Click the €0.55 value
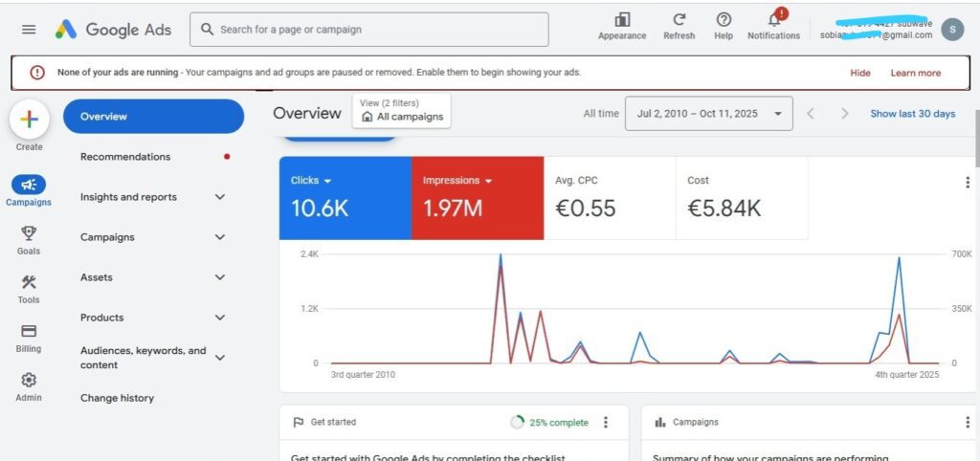 point(585,208)
